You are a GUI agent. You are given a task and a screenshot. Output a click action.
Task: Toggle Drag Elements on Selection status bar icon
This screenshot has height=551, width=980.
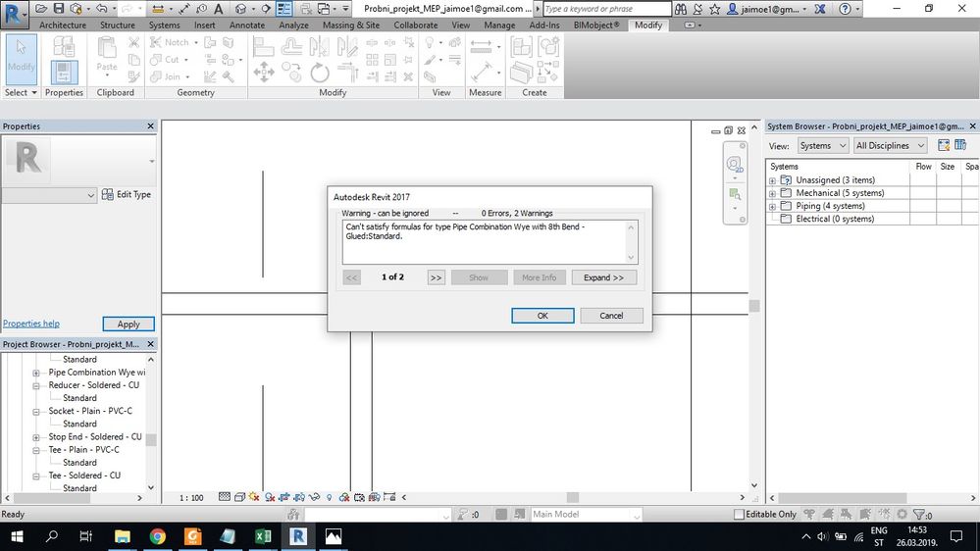tap(884, 514)
